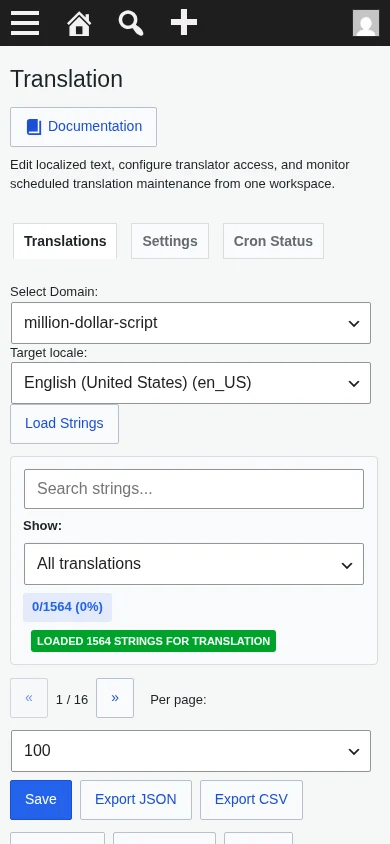Switch to the Settings tab
Image resolution: width=390 pixels, height=844 pixels.
pos(170,241)
